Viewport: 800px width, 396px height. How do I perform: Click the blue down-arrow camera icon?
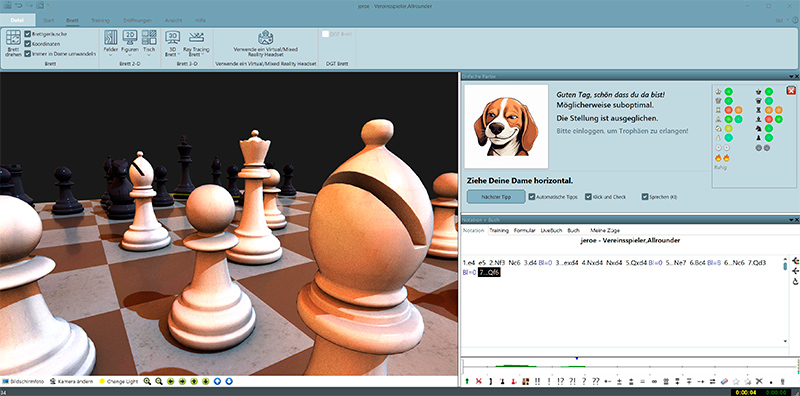pyautogui.click(x=229, y=381)
